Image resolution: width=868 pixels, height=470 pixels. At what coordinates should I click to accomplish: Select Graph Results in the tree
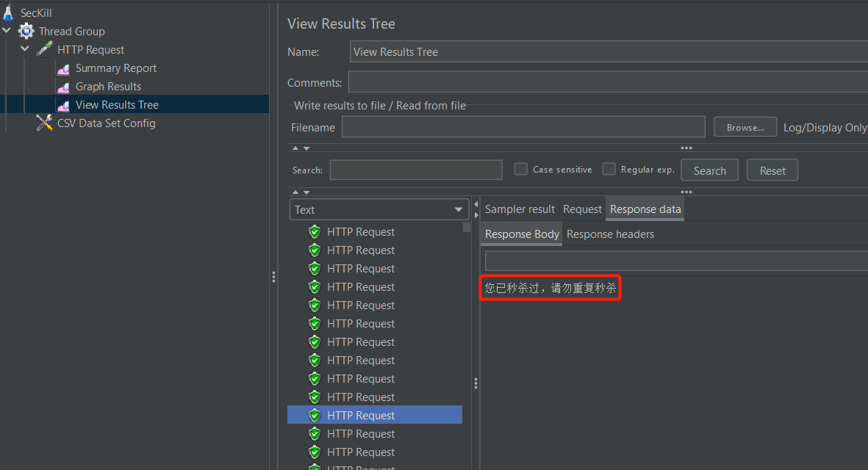point(108,86)
